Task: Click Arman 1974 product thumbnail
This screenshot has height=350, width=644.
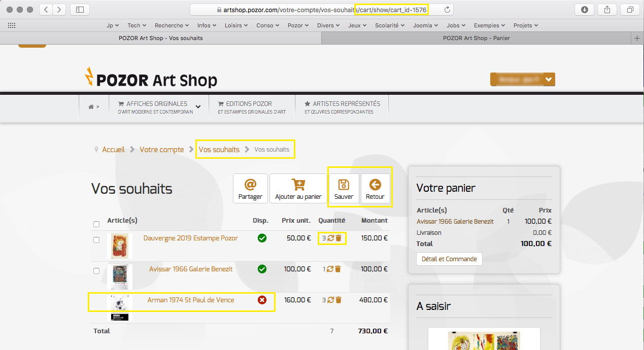Action: (120, 308)
